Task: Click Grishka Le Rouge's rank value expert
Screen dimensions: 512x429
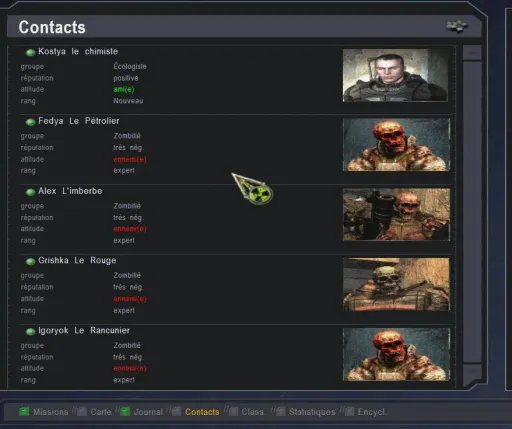Action: click(124, 310)
